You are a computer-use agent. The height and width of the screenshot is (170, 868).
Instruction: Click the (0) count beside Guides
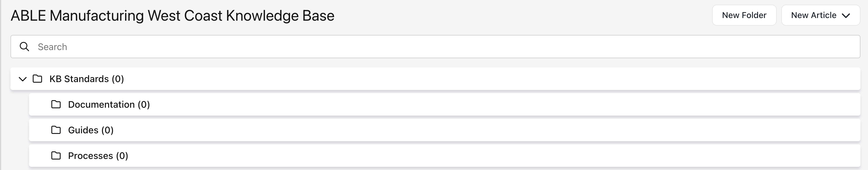[108, 130]
